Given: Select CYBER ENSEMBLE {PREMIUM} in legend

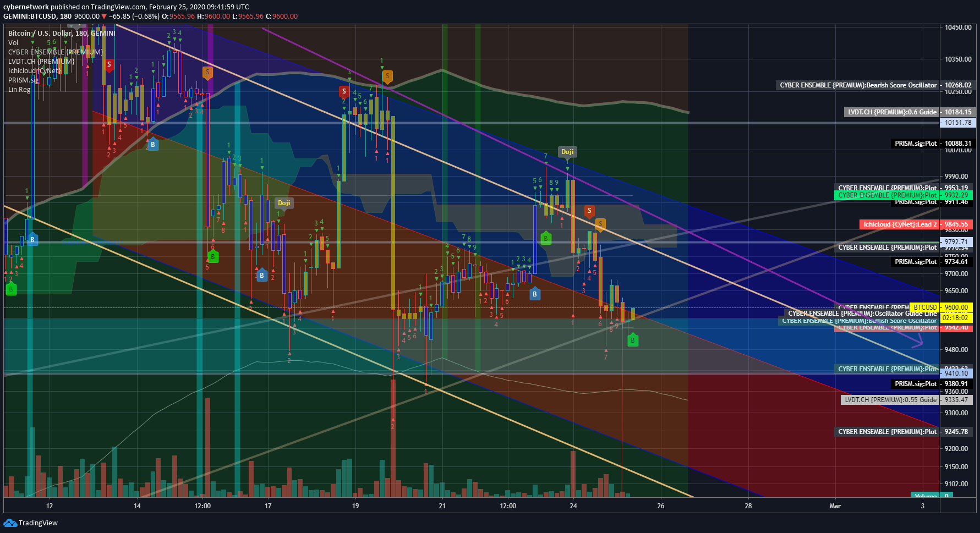Looking at the screenshot, I should 55,52.
